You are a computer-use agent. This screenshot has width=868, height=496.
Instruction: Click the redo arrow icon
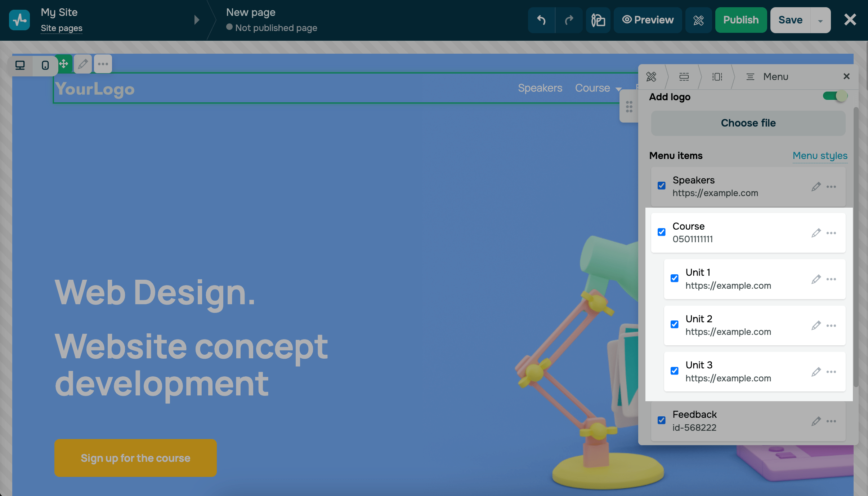pyautogui.click(x=569, y=20)
